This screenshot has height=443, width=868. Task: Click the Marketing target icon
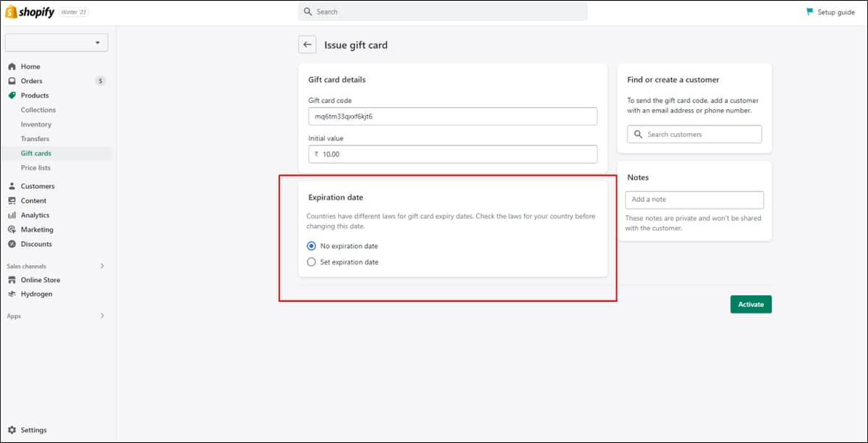[12, 229]
